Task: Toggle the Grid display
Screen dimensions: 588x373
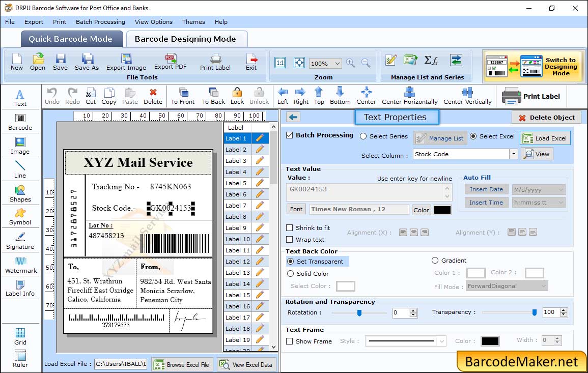Action: pyautogui.click(x=20, y=337)
